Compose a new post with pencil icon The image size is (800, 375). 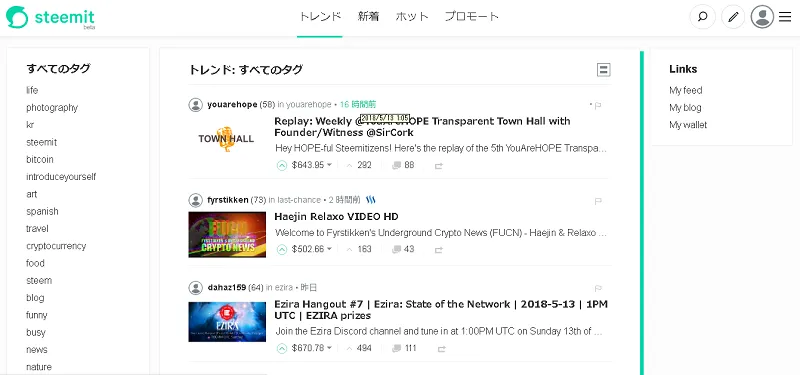733,17
